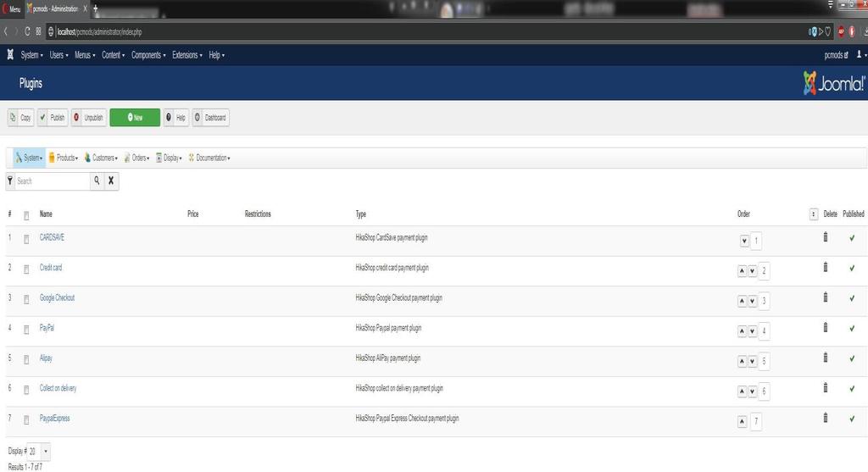The height and width of the screenshot is (472, 868).
Task: Check the PaypalExpress row checkbox
Action: [26, 420]
